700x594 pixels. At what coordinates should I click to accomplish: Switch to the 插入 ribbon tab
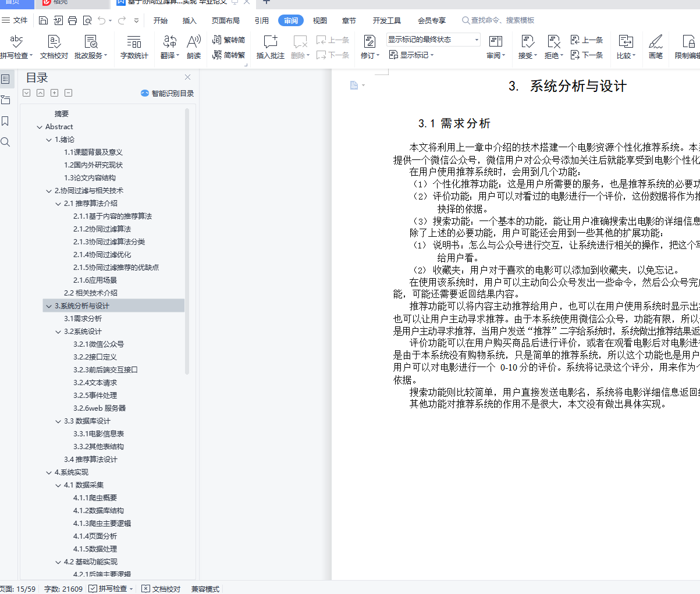(x=190, y=20)
